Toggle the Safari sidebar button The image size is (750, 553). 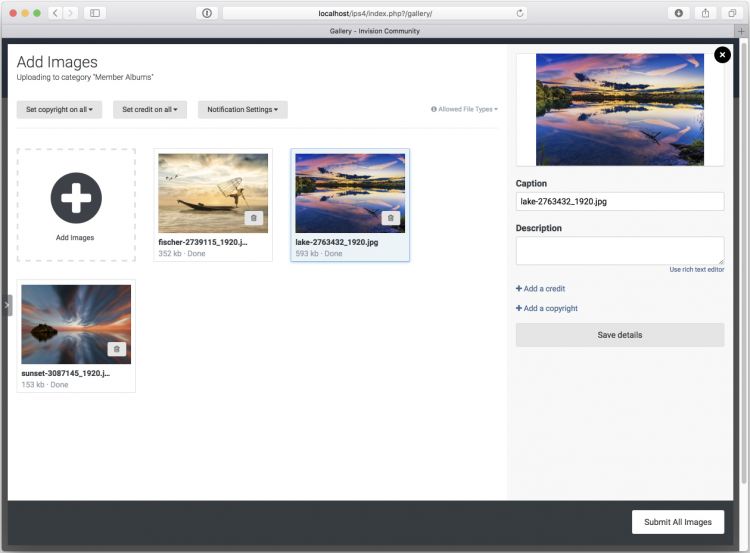tap(95, 13)
